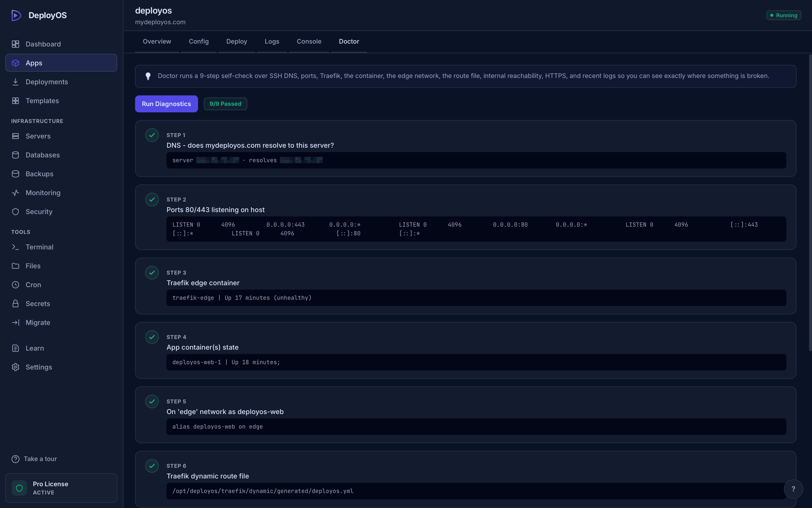Click the Pro License shield icon

(x=19, y=488)
